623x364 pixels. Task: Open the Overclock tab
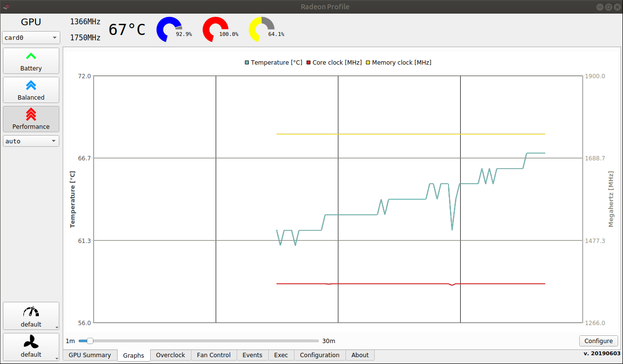click(171, 355)
